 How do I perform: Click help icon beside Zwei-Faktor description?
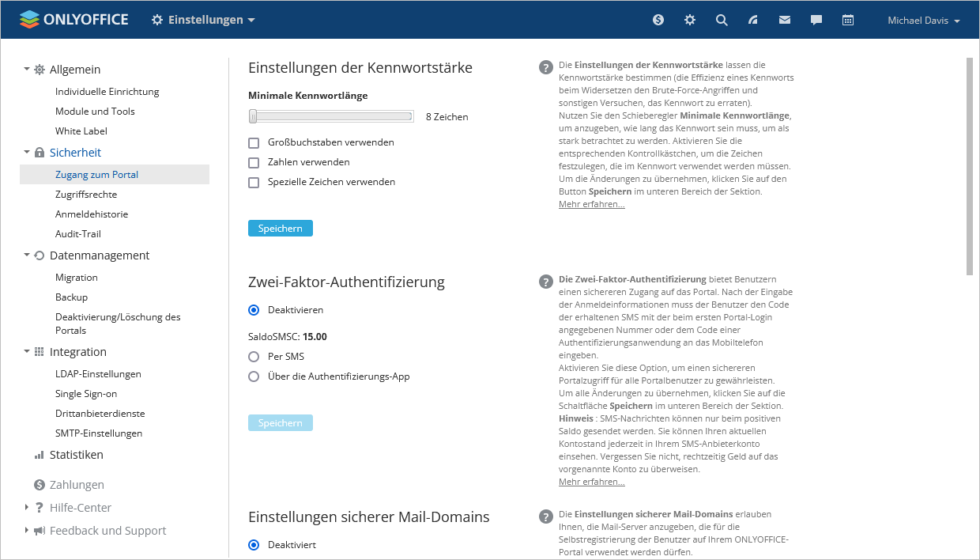click(x=545, y=282)
